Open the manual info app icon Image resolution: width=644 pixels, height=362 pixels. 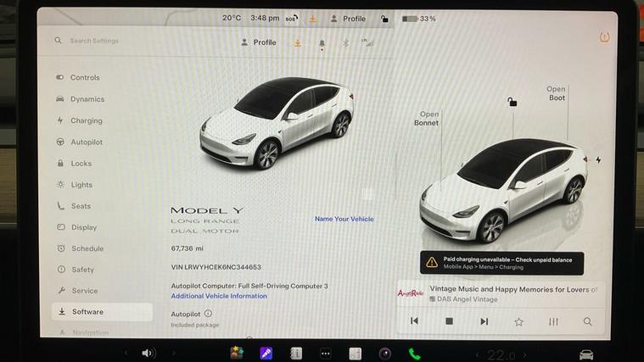tap(296, 353)
